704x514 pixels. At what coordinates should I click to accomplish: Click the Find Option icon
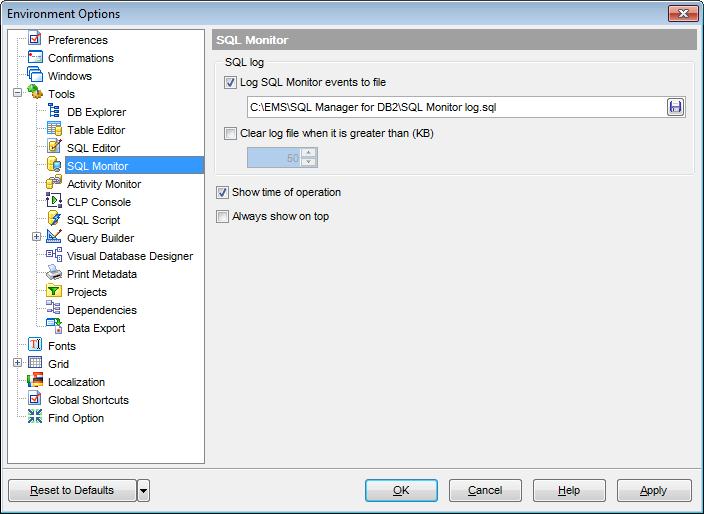coord(35,418)
